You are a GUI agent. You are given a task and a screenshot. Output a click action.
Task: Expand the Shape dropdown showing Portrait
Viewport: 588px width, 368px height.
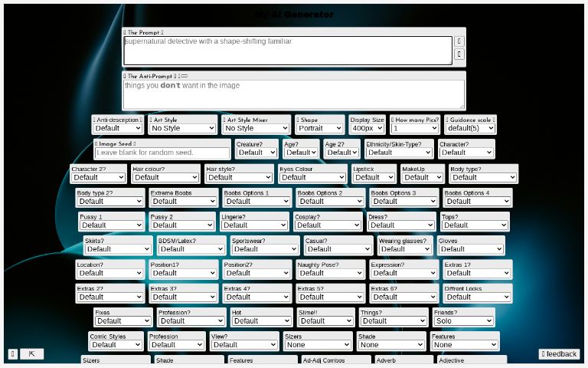click(x=320, y=129)
